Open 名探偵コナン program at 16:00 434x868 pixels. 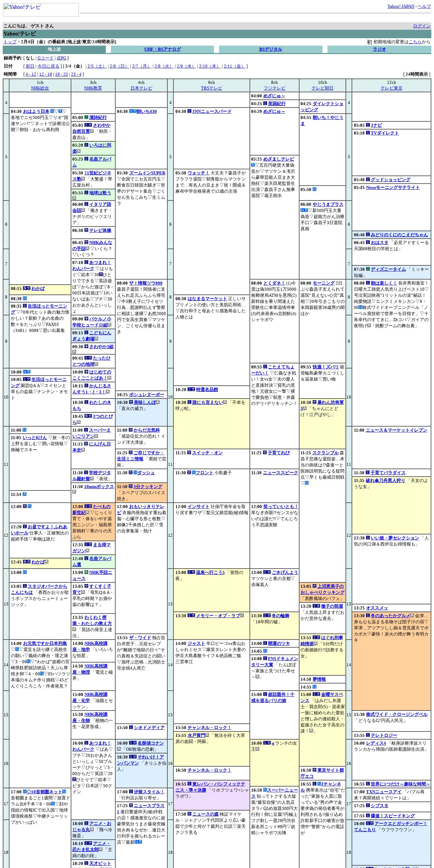(x=151, y=743)
